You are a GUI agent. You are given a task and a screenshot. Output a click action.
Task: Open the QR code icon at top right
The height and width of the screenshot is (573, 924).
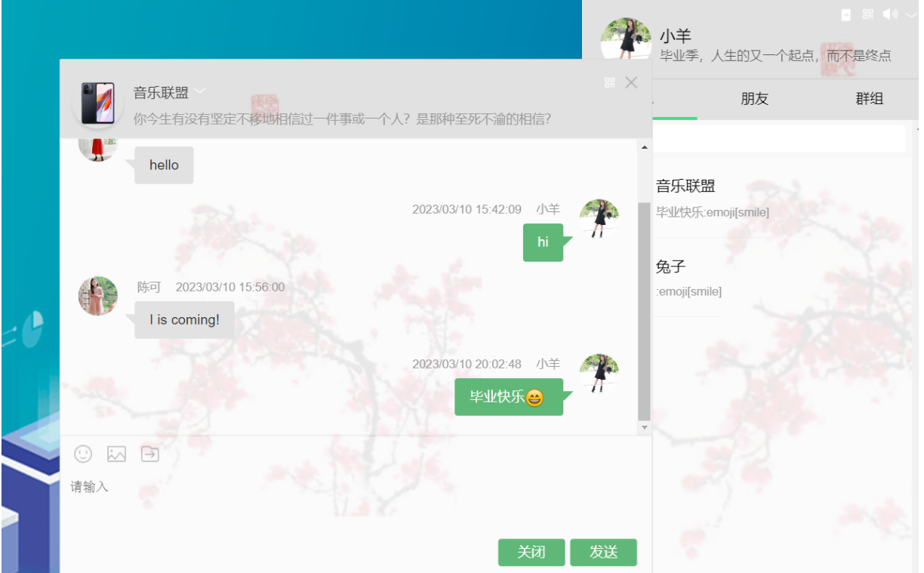click(x=867, y=14)
